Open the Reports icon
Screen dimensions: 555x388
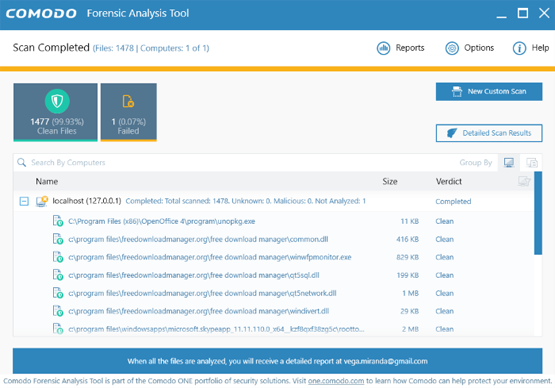(x=383, y=48)
